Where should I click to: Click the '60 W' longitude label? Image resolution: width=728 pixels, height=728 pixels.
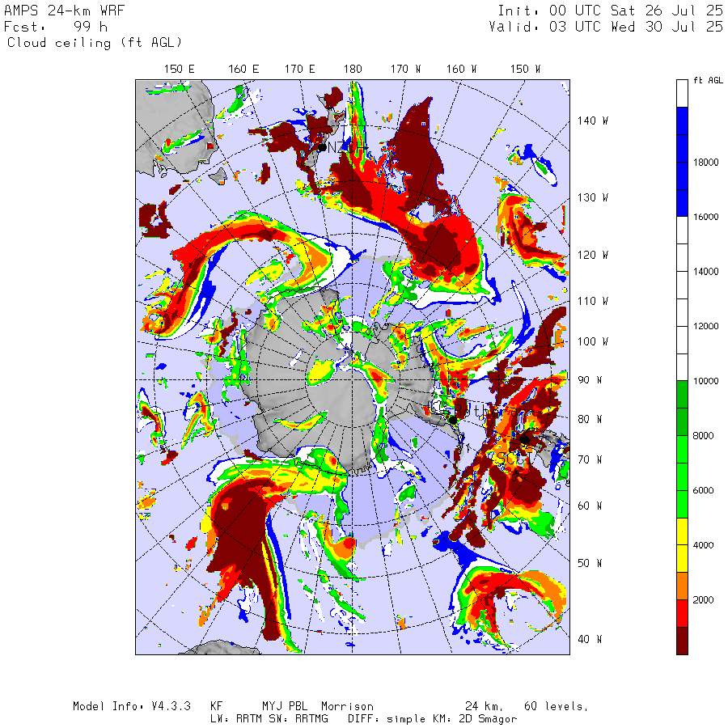(590, 506)
